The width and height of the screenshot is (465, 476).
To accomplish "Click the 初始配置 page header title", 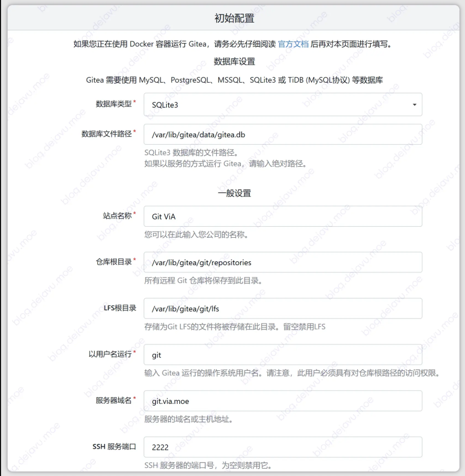I will pos(234,18).
